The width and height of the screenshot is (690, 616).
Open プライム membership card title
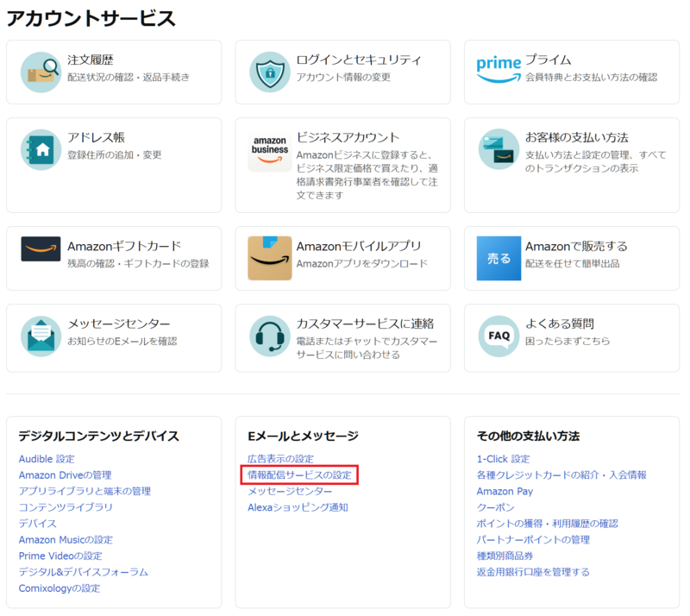coord(548,60)
